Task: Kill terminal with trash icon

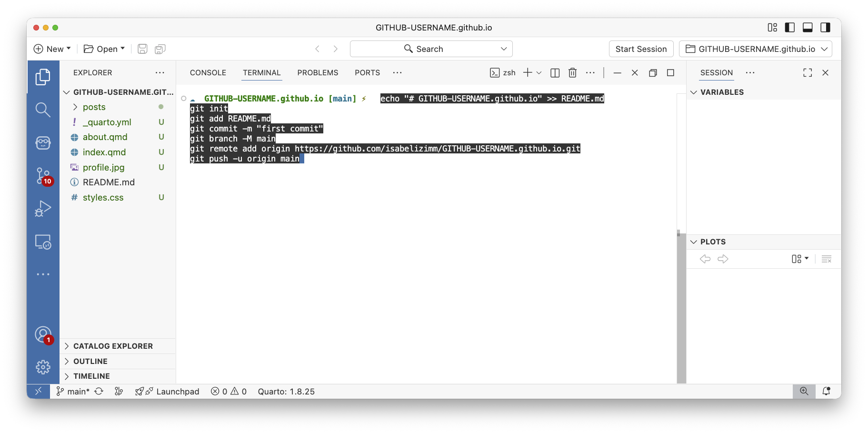Action: click(572, 73)
